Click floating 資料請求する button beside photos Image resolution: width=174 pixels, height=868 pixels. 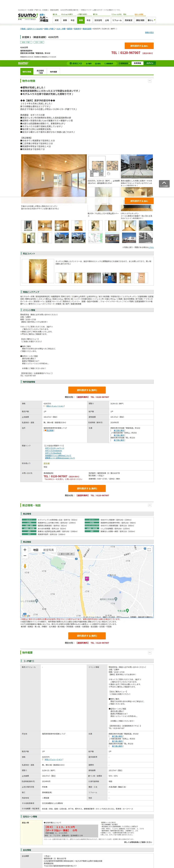[139, 201]
